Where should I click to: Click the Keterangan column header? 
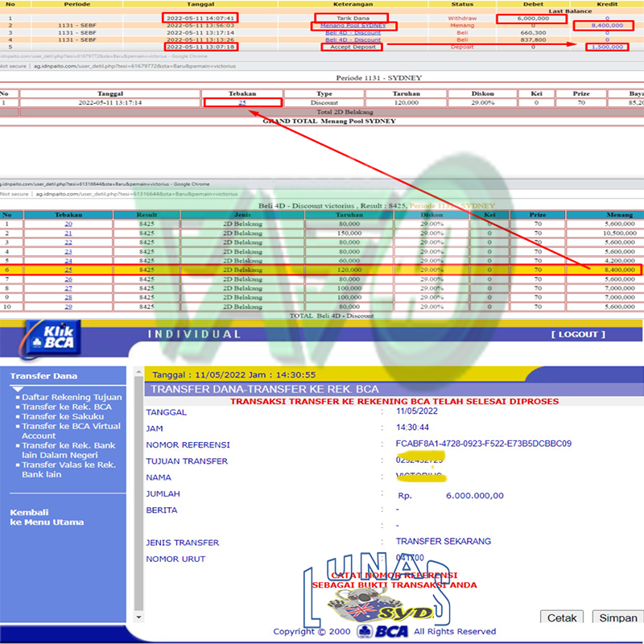353,4
